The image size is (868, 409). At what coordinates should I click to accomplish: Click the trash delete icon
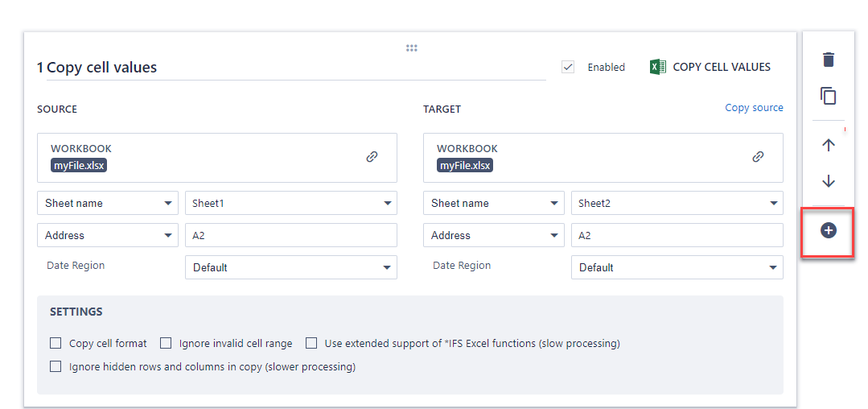pyautogui.click(x=828, y=60)
